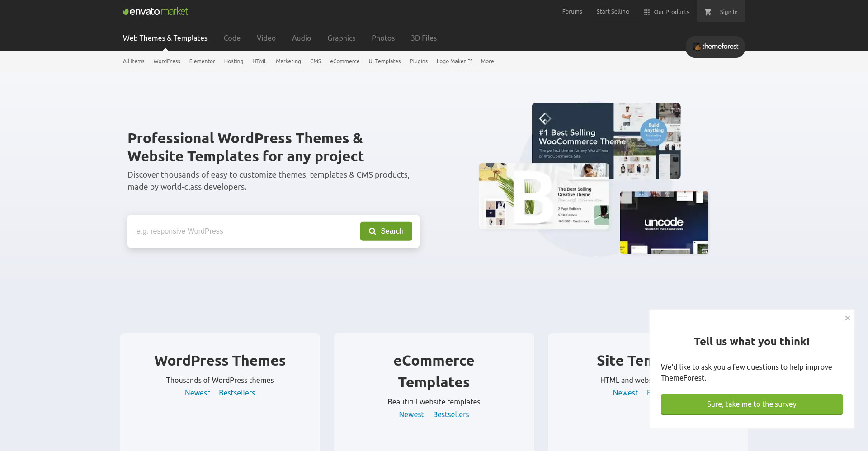Open the Best Selling Creative Theme image
The width and height of the screenshot is (868, 451).
coord(544,196)
